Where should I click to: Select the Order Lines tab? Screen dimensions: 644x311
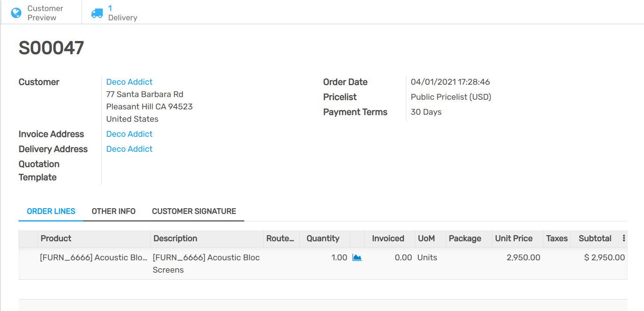51,211
